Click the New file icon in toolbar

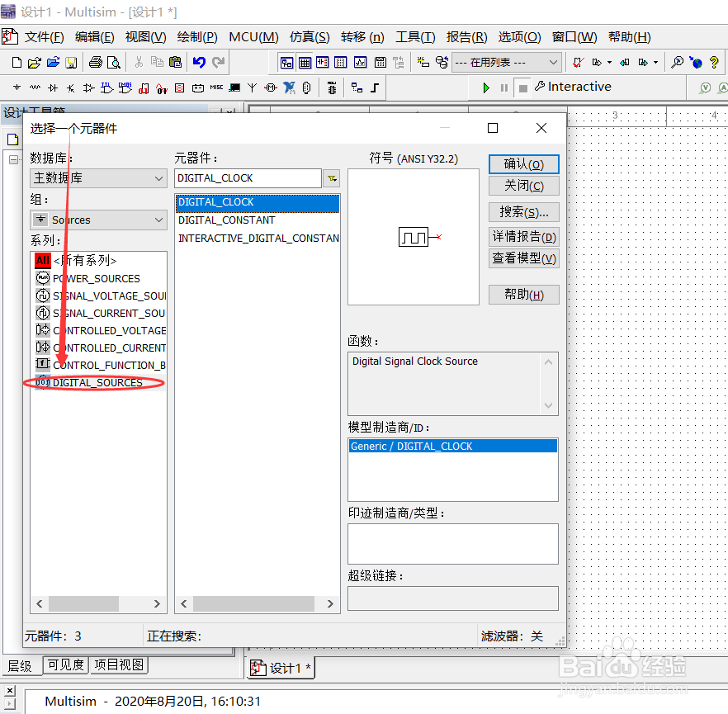click(x=17, y=62)
